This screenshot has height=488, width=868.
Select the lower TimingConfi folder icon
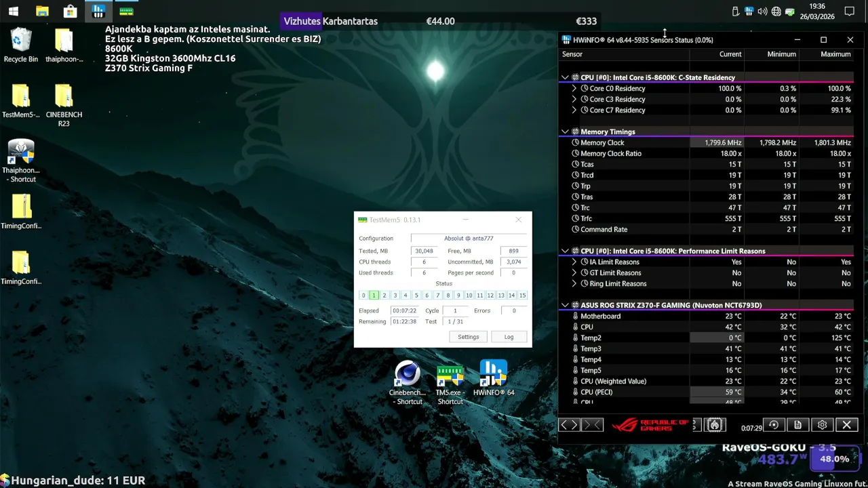(21, 267)
